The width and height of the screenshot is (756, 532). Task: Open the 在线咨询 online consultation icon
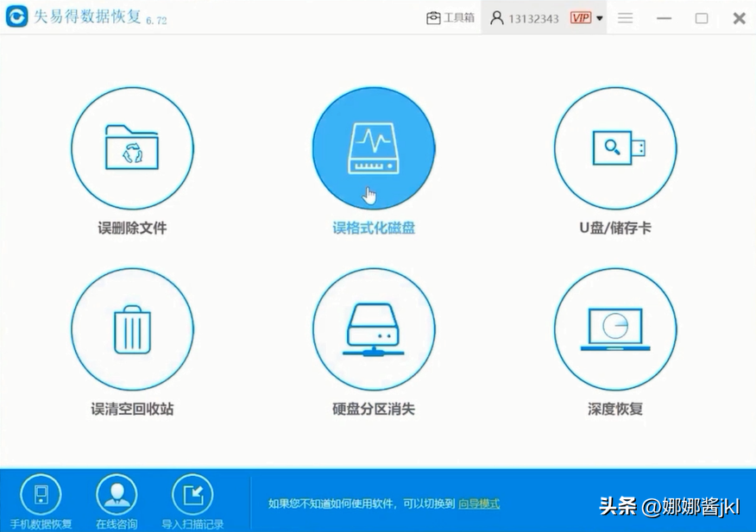coord(117,494)
